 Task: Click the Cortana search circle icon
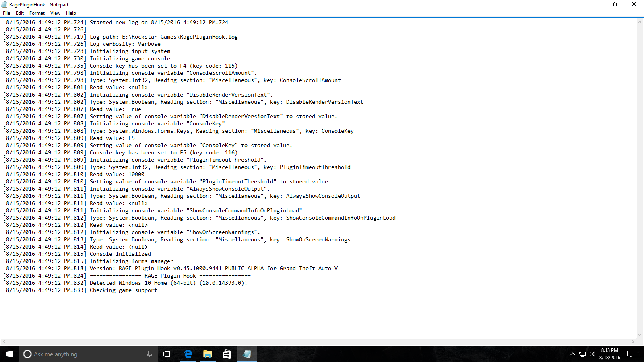[27, 354]
